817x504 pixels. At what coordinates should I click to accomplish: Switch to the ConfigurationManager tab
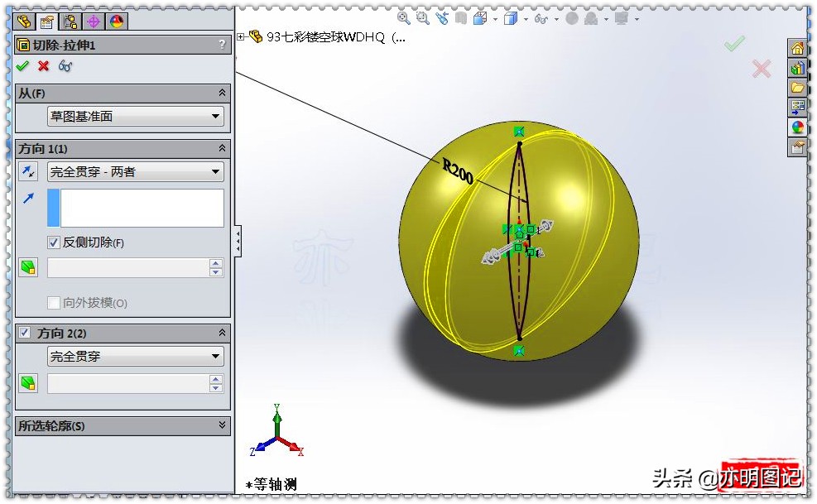point(70,21)
